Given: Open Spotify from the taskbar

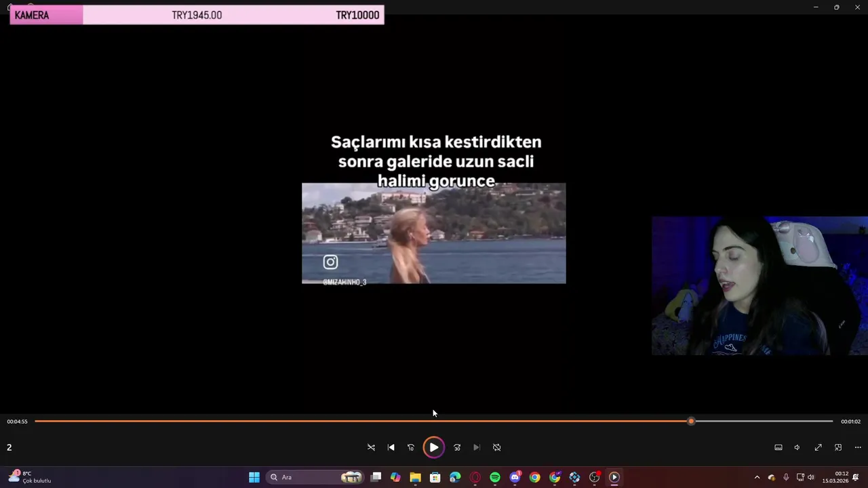Looking at the screenshot, I should (495, 477).
